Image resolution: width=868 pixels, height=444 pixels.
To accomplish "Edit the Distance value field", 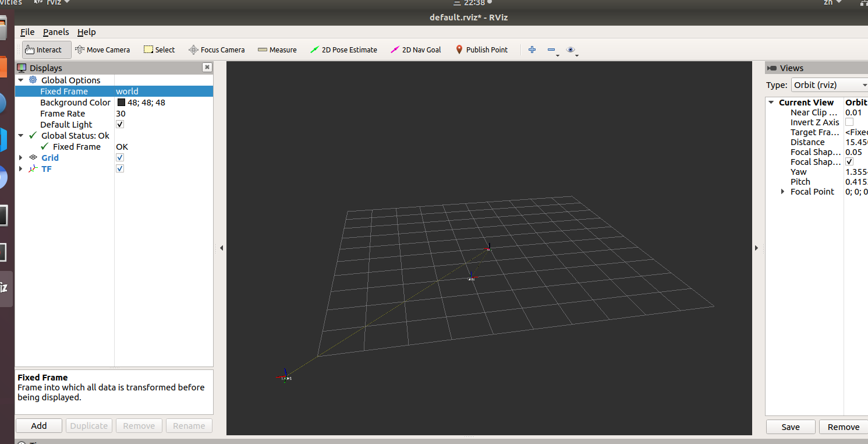I will [x=856, y=142].
